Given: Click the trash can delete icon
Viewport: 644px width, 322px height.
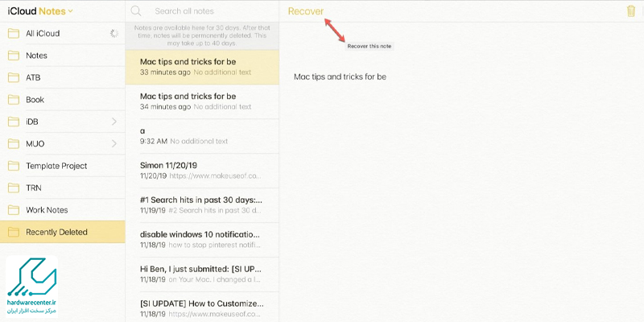Looking at the screenshot, I should pos(631,11).
